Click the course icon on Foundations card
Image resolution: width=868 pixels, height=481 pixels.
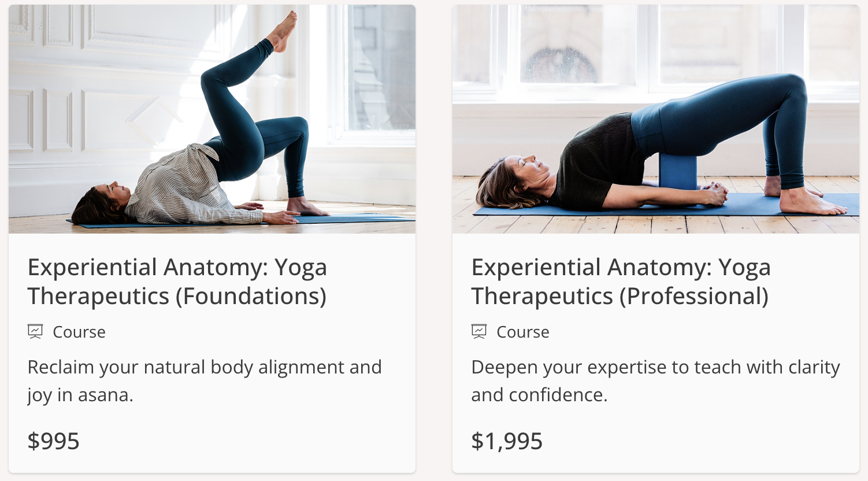35,332
